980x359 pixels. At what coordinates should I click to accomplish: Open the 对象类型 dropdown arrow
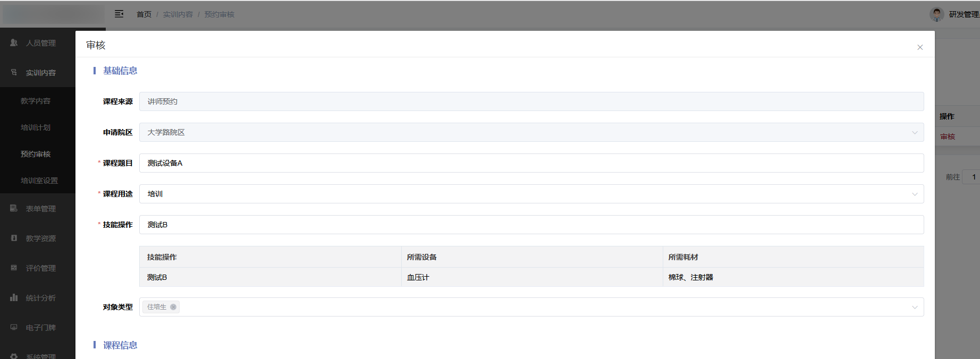coord(915,307)
